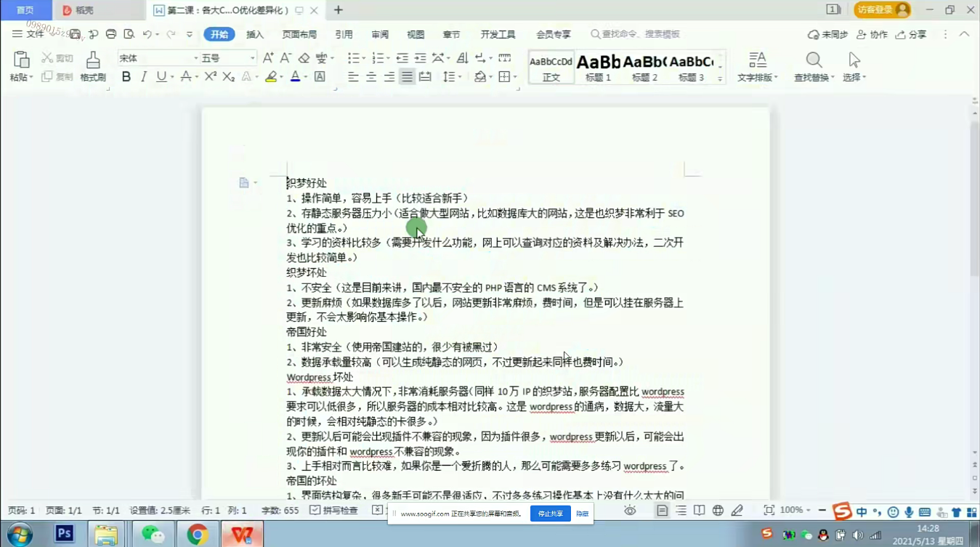
Task: Toggle fullscreen mode icon in status bar
Action: (769, 511)
